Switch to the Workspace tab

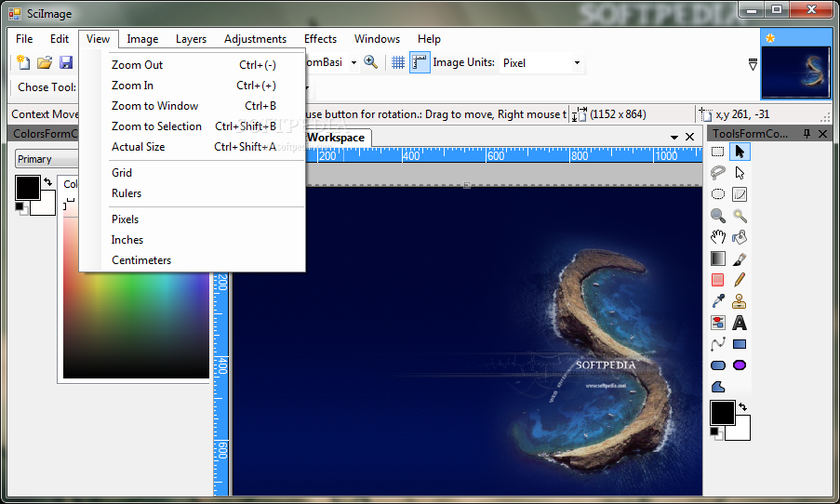pyautogui.click(x=338, y=138)
